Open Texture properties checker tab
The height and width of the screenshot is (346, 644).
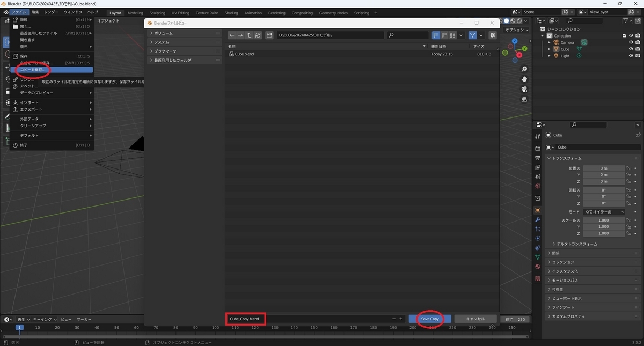click(538, 279)
